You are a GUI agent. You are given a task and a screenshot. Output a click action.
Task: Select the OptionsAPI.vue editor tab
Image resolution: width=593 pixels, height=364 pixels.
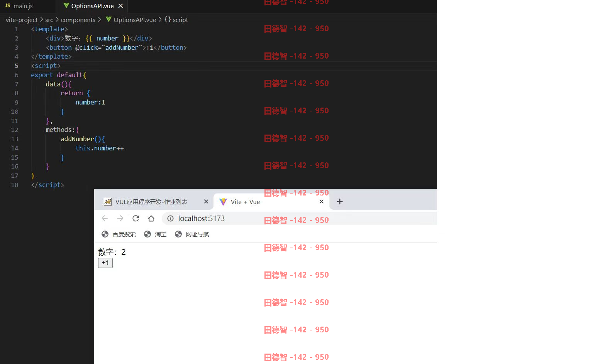92,6
